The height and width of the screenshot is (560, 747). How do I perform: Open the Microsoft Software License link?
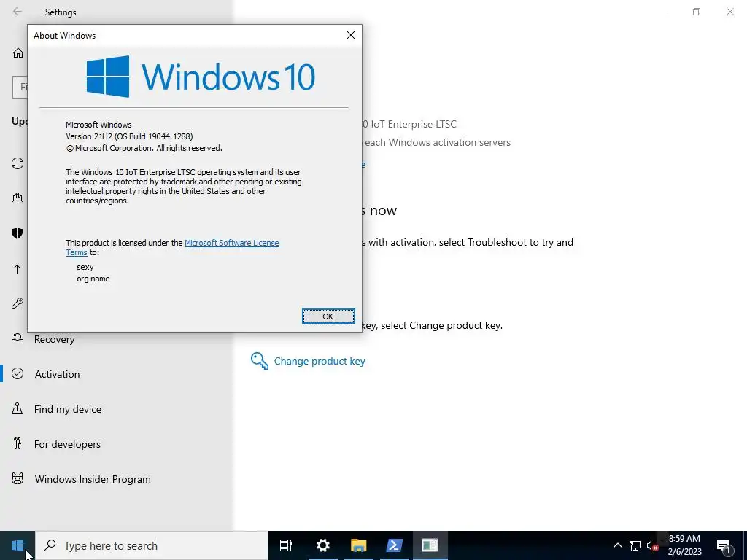231,243
